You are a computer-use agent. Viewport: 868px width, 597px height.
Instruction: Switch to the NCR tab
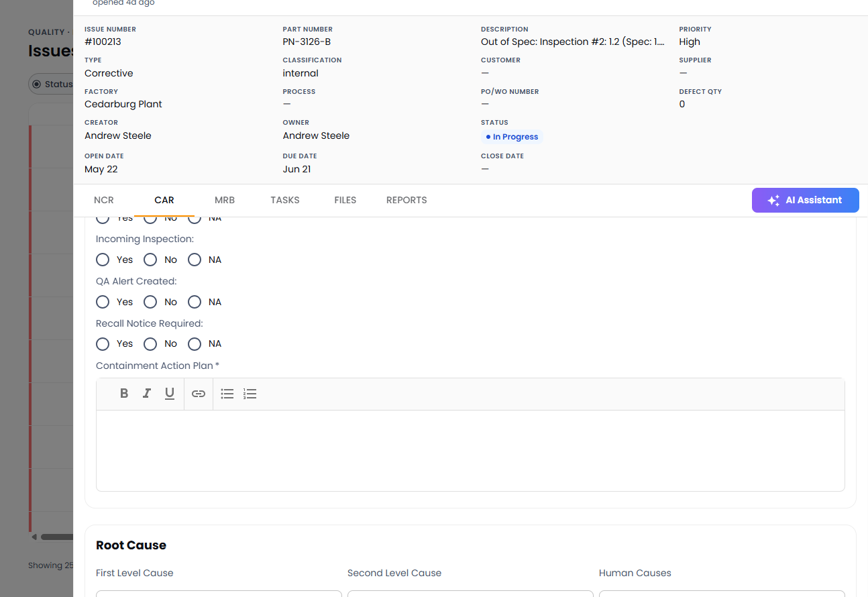(104, 200)
